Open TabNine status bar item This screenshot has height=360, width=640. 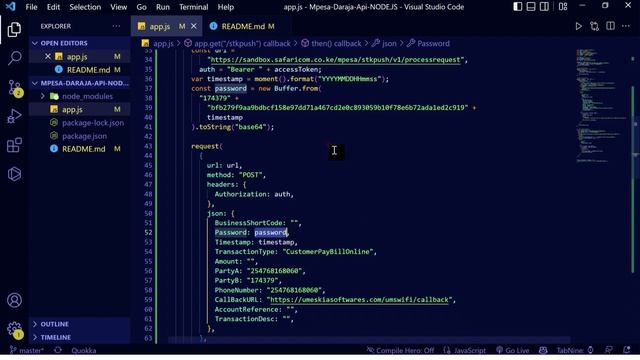point(575,350)
